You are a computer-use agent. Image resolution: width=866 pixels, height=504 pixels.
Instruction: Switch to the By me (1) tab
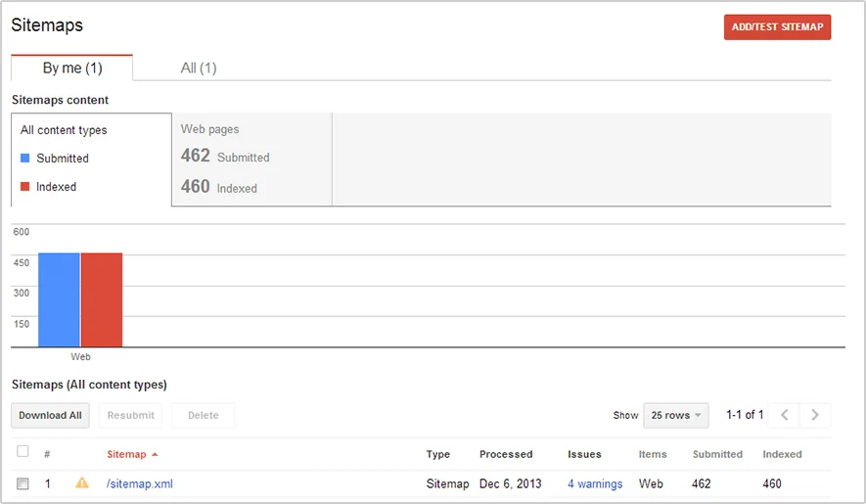coord(72,68)
